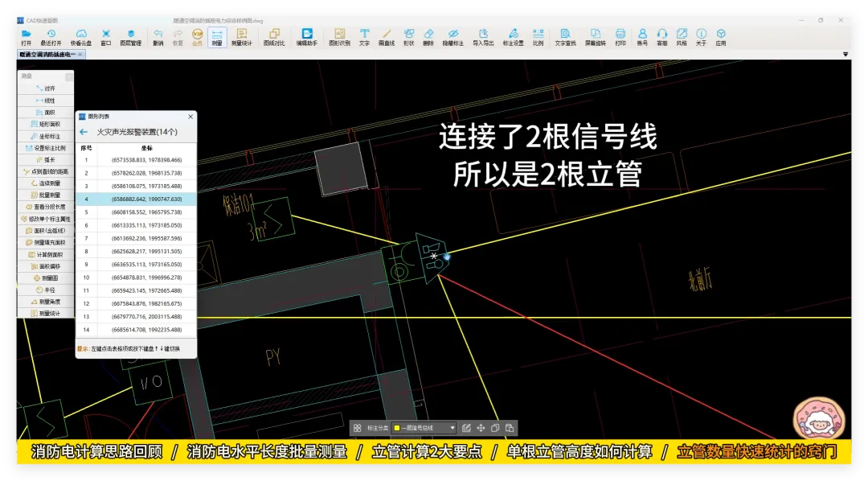Select the 形状 shape tool
Viewport: 868px width, 481px height.
[408, 37]
